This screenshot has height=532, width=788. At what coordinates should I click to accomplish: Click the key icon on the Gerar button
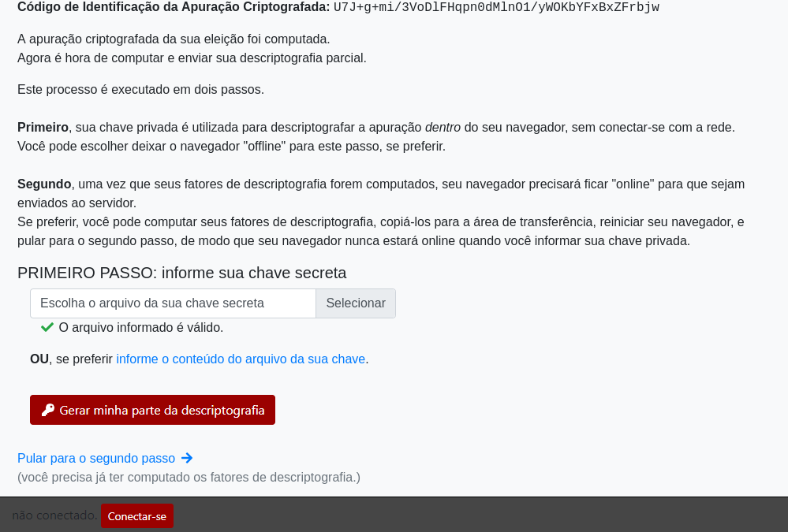(x=48, y=410)
